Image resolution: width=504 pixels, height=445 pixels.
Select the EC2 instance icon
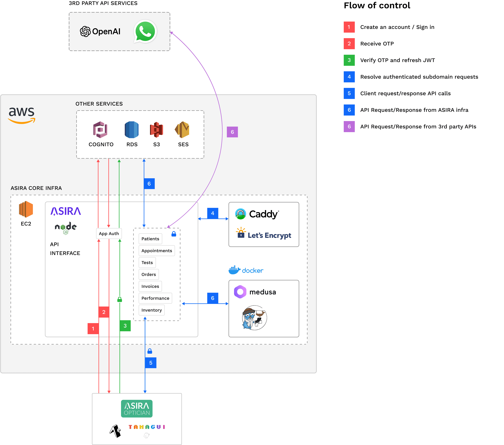26,209
